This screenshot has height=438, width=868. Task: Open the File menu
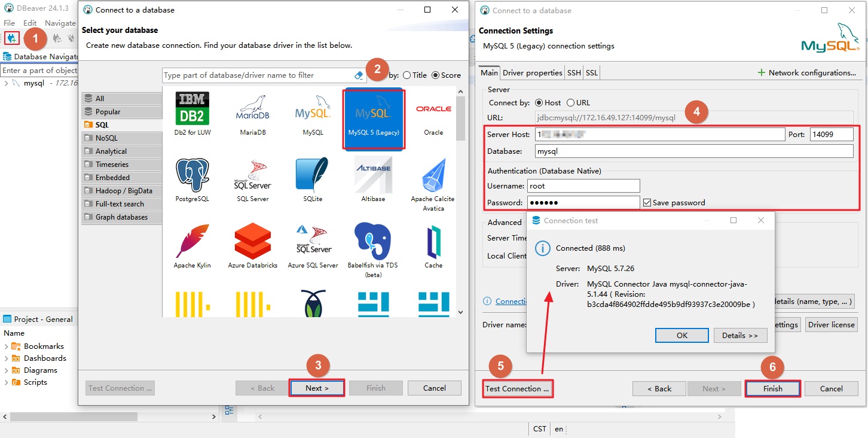[x=9, y=23]
